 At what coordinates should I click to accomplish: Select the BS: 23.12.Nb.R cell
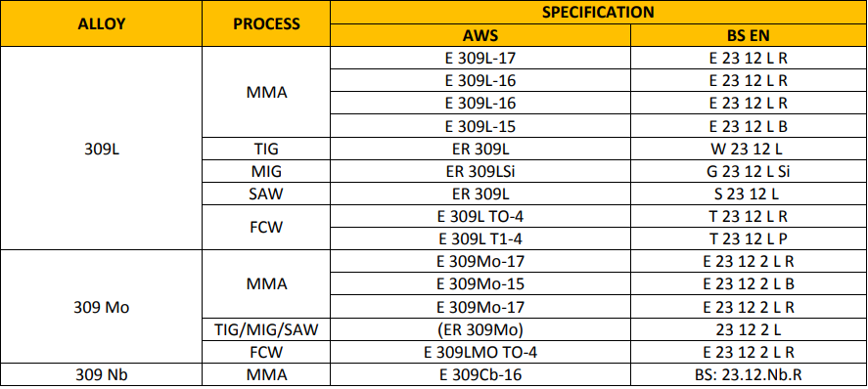749,374
